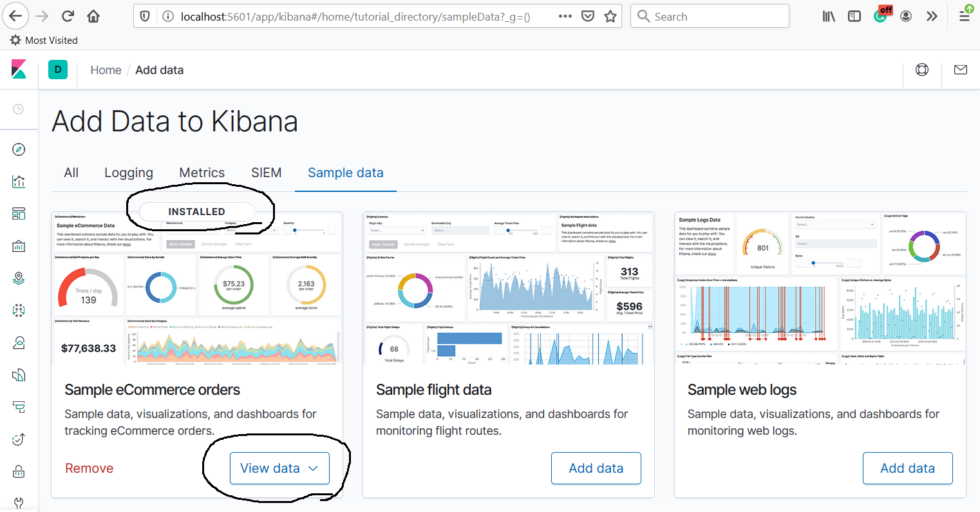Select the Sample data tab

click(x=346, y=173)
